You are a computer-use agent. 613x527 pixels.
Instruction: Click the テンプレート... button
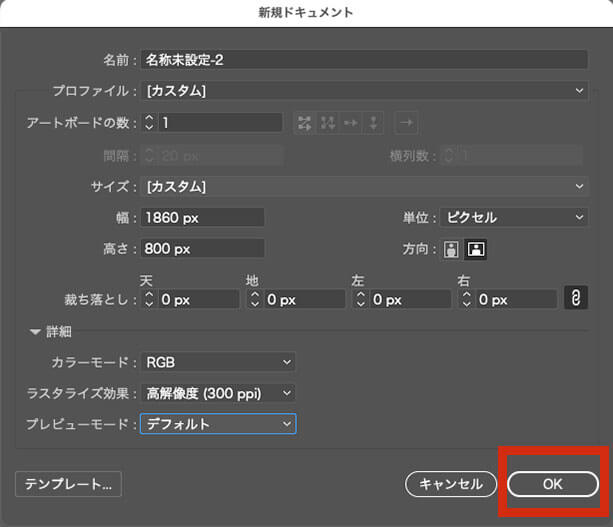pos(68,483)
